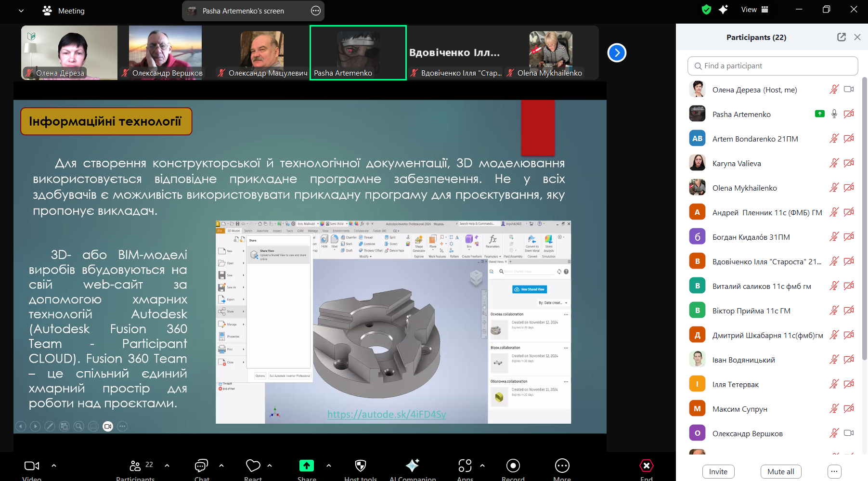Screen dimensions: 868x481
Task: Toggle microphone for Pasha Artemenko in list
Action: click(834, 114)
